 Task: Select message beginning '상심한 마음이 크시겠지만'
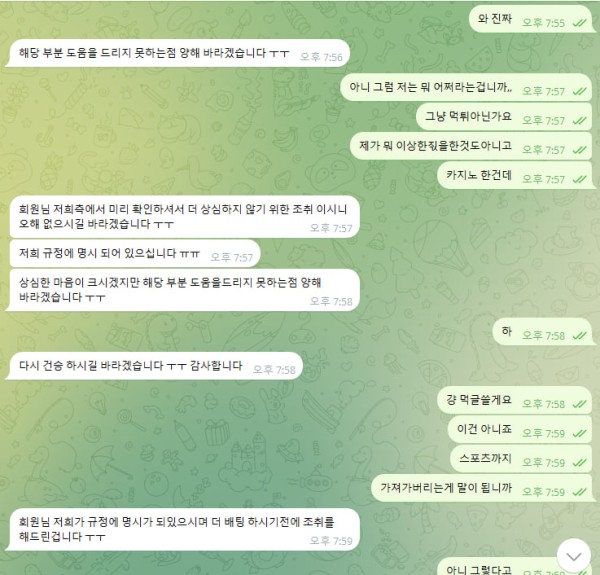183,290
